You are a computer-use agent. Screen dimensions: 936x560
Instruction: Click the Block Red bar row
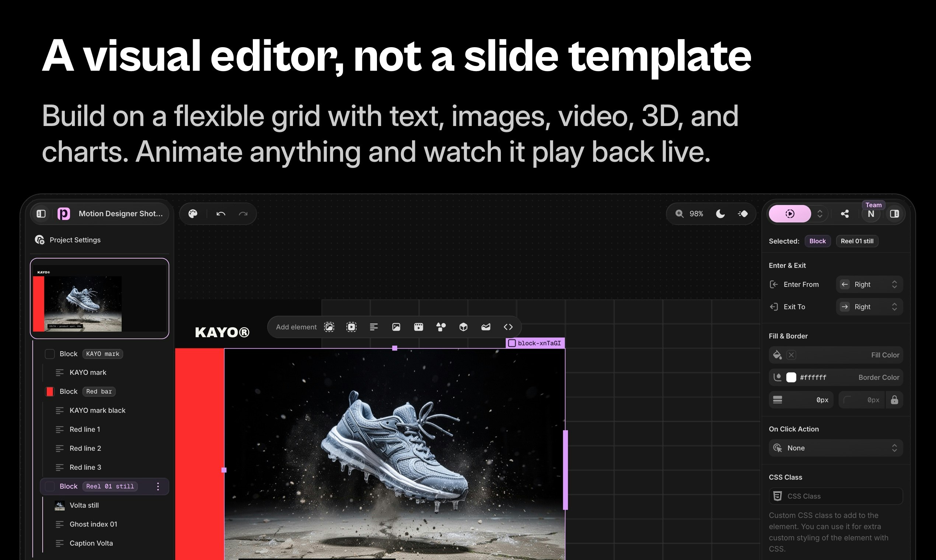click(x=104, y=392)
